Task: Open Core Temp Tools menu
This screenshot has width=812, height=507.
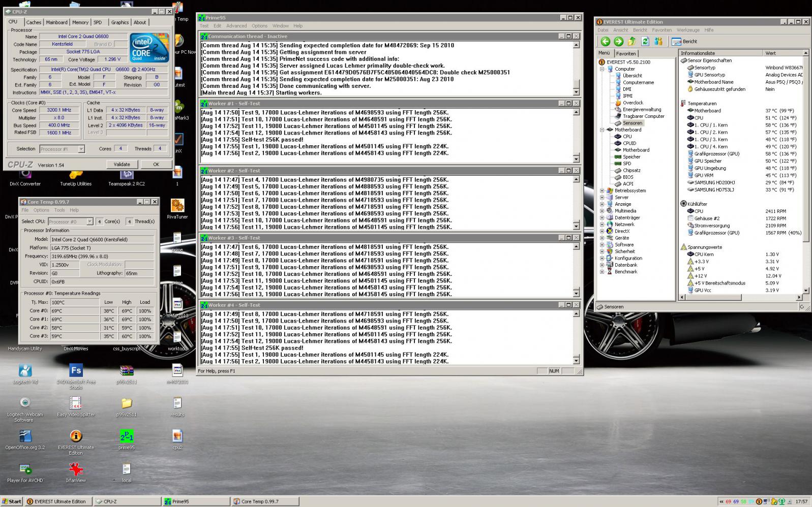Action: point(59,210)
